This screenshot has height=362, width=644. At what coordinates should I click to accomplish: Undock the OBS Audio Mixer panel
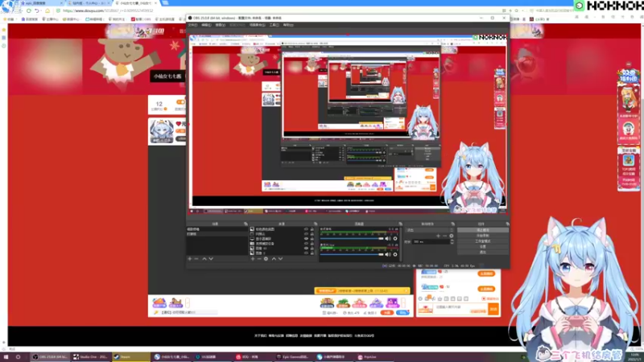point(401,224)
